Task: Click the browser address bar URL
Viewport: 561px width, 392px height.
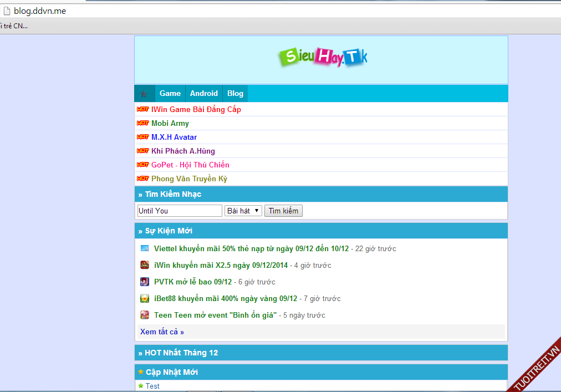Action: click(40, 11)
